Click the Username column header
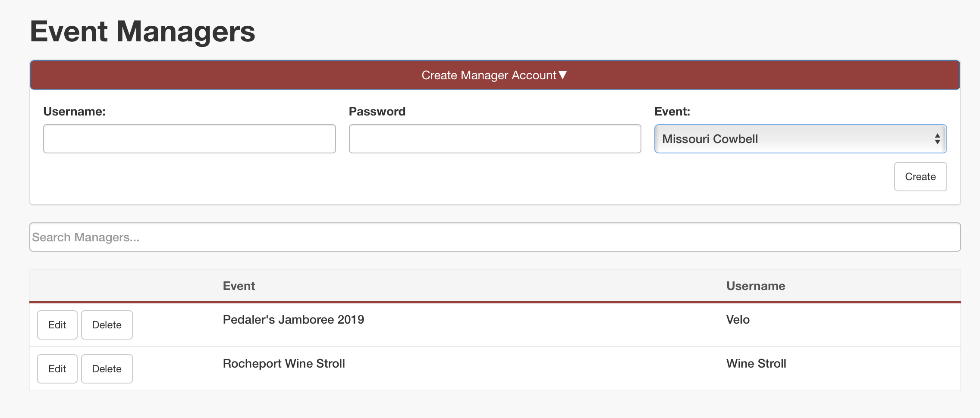 pos(755,286)
